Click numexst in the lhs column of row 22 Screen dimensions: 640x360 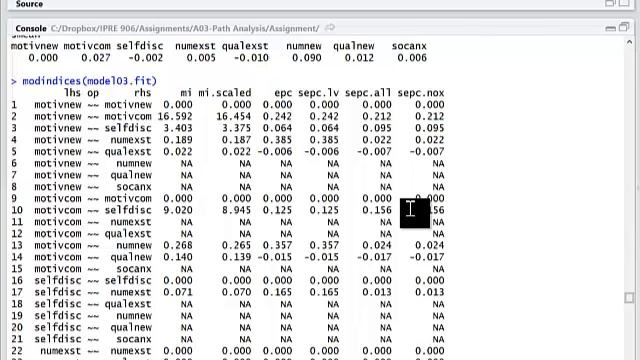coord(60,351)
